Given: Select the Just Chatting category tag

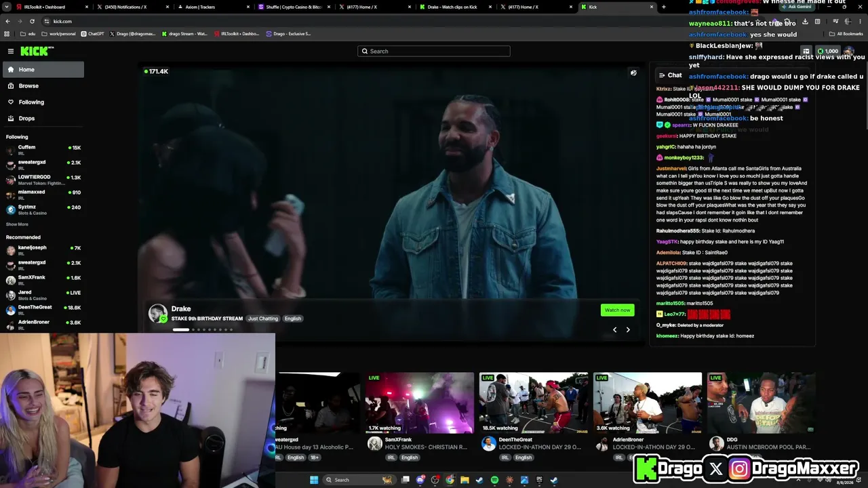Looking at the screenshot, I should [x=262, y=319].
